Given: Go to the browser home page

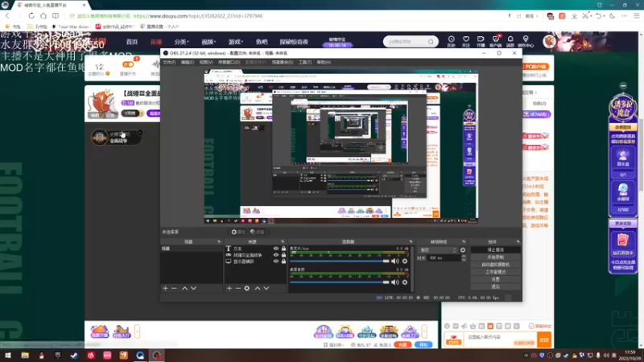Looking at the screenshot, I should tap(43, 15).
